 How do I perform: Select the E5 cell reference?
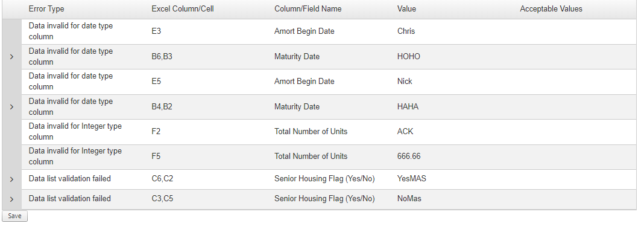pos(156,82)
